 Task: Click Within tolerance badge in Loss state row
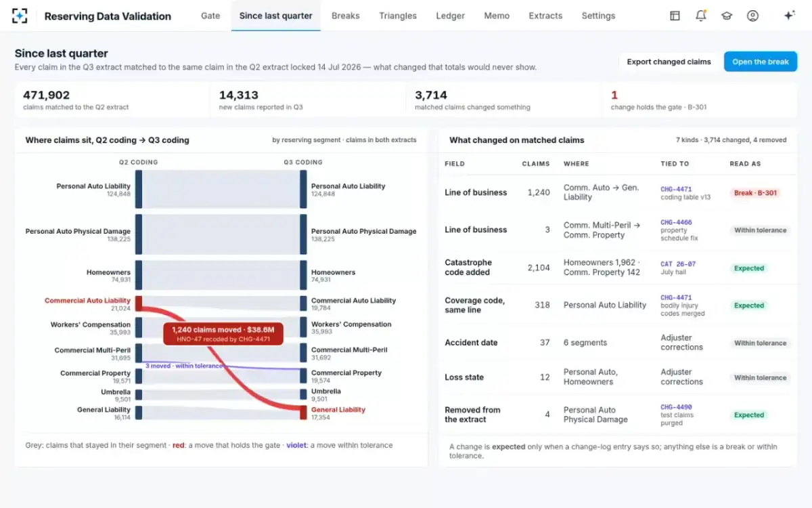click(761, 378)
